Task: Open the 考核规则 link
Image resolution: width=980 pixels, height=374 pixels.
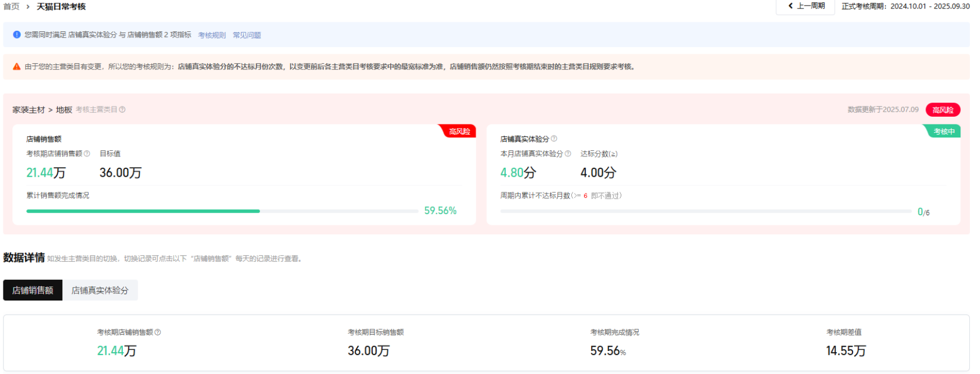Action: pyautogui.click(x=212, y=35)
